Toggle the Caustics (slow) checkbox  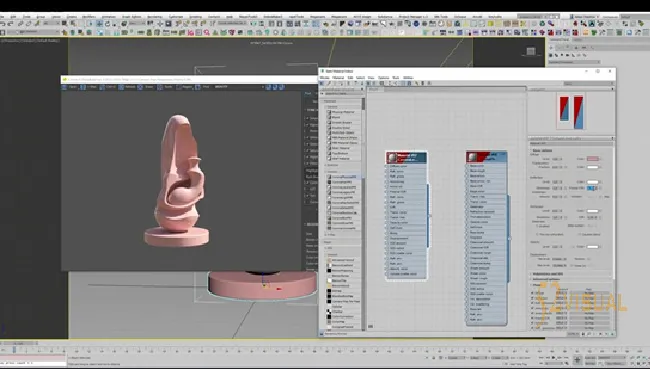pyautogui.click(x=580, y=234)
